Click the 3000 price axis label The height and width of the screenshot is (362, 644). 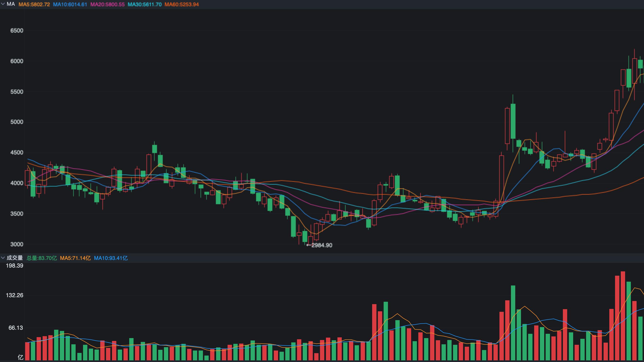(x=17, y=244)
